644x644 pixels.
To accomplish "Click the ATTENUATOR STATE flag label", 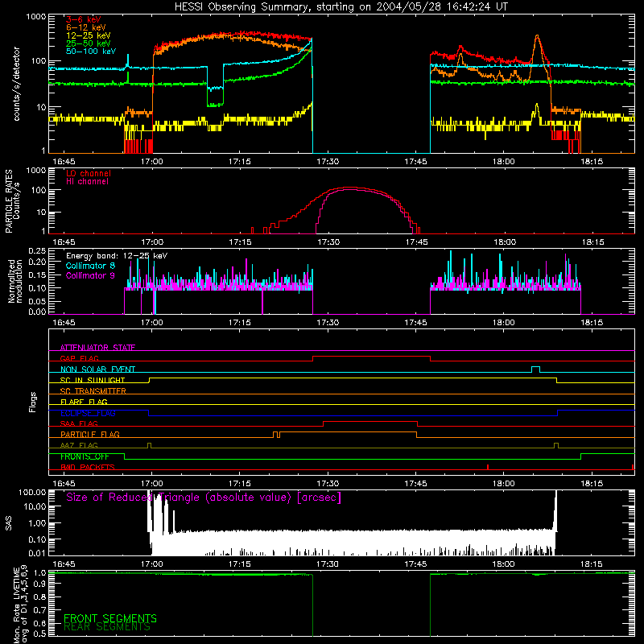I will [x=97, y=348].
